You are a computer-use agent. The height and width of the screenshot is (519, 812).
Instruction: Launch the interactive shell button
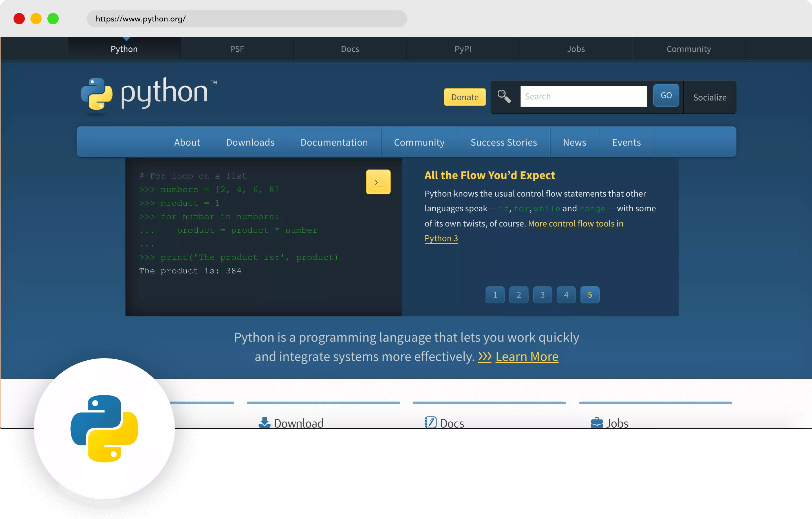(378, 182)
